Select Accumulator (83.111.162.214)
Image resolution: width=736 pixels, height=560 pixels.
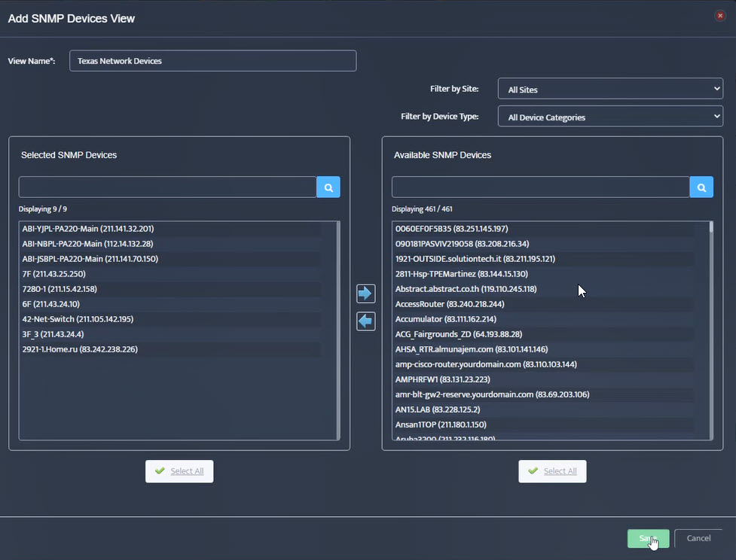point(544,319)
